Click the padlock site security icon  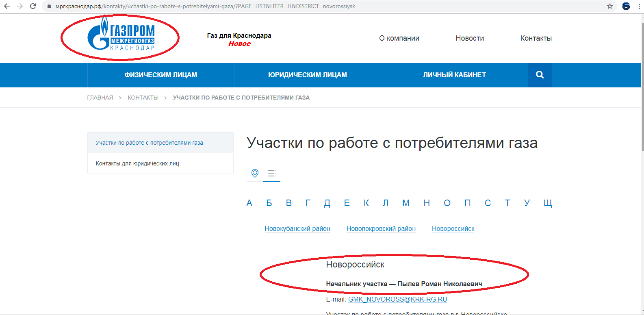tap(49, 7)
